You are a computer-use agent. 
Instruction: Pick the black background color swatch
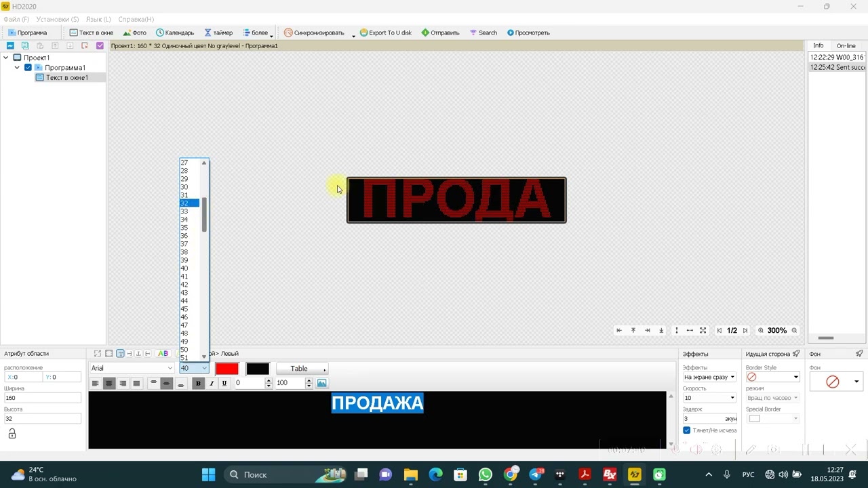pyautogui.click(x=258, y=369)
